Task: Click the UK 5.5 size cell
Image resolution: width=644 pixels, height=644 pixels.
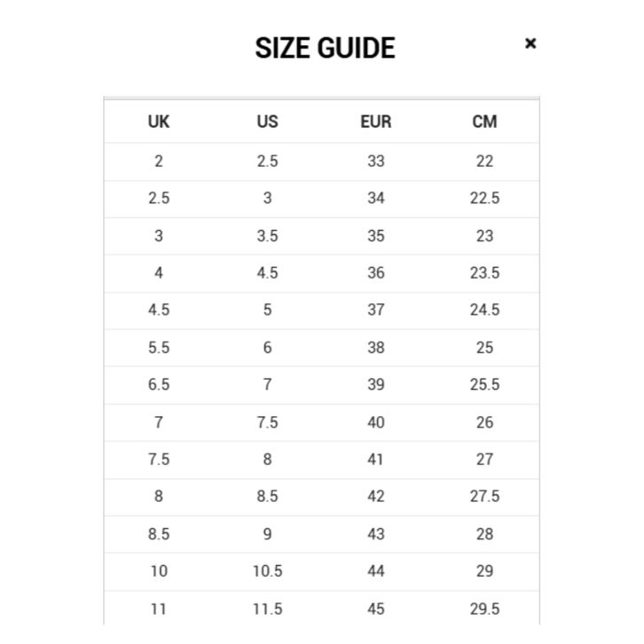Action: 159,348
